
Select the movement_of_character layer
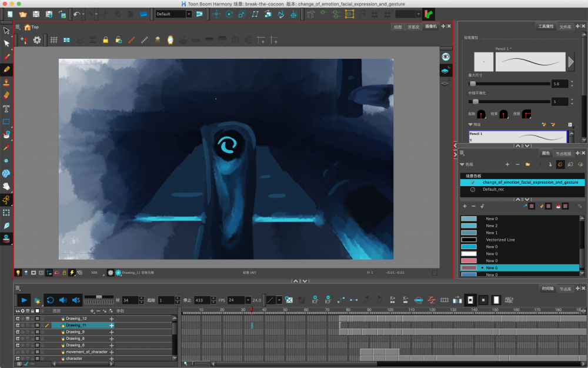tap(86, 352)
